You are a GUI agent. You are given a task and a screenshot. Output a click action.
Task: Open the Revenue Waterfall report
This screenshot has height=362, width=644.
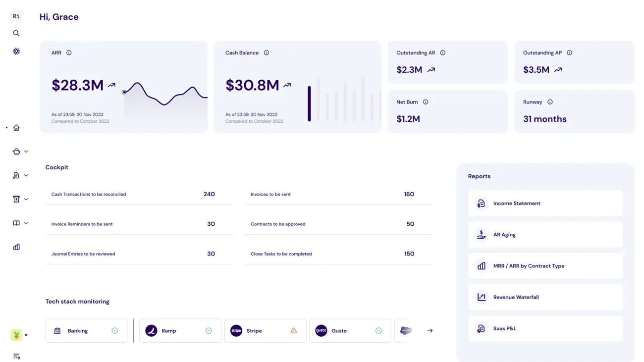[545, 297]
